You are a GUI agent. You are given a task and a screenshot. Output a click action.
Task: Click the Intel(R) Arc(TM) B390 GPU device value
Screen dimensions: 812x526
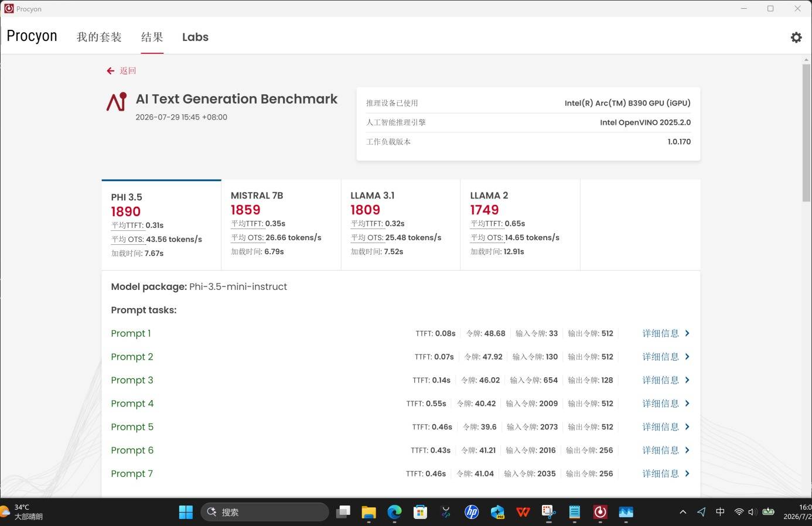[627, 103]
